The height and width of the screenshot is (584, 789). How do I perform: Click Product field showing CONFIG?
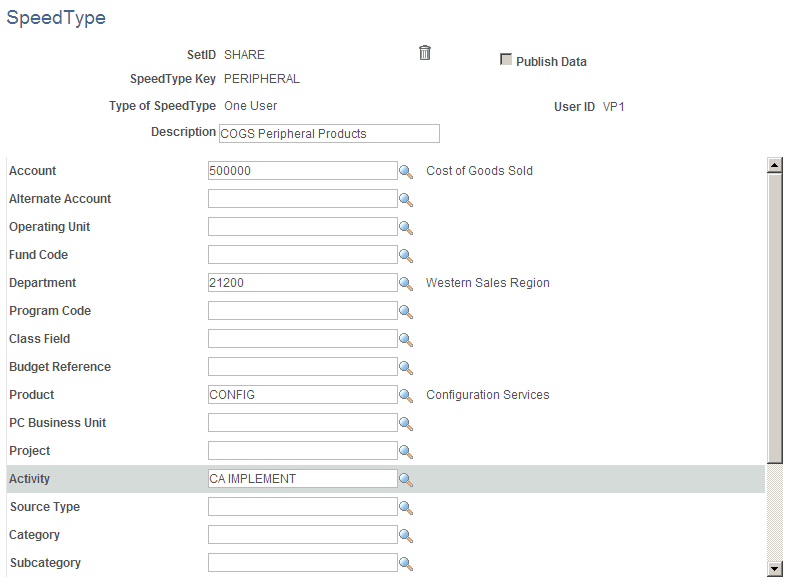[302, 395]
